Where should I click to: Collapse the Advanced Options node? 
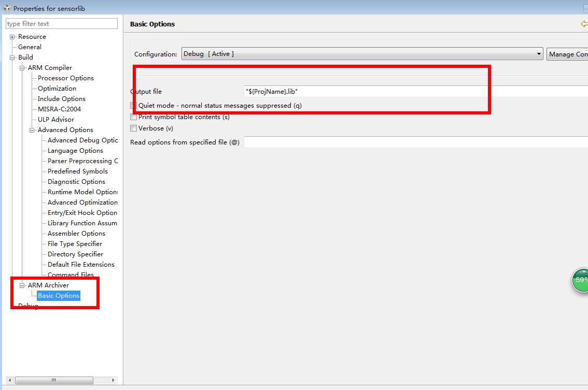pyautogui.click(x=32, y=130)
